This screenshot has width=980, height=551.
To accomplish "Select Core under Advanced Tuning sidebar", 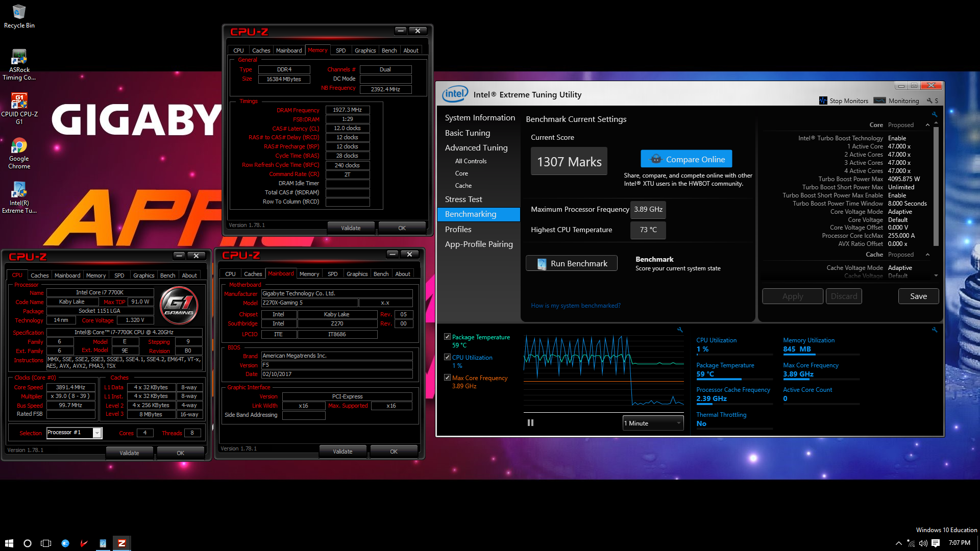I will point(461,173).
